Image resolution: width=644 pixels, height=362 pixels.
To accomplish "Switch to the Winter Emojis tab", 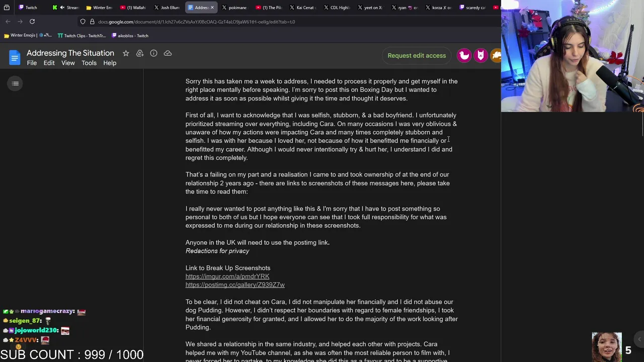I will pos(99,8).
